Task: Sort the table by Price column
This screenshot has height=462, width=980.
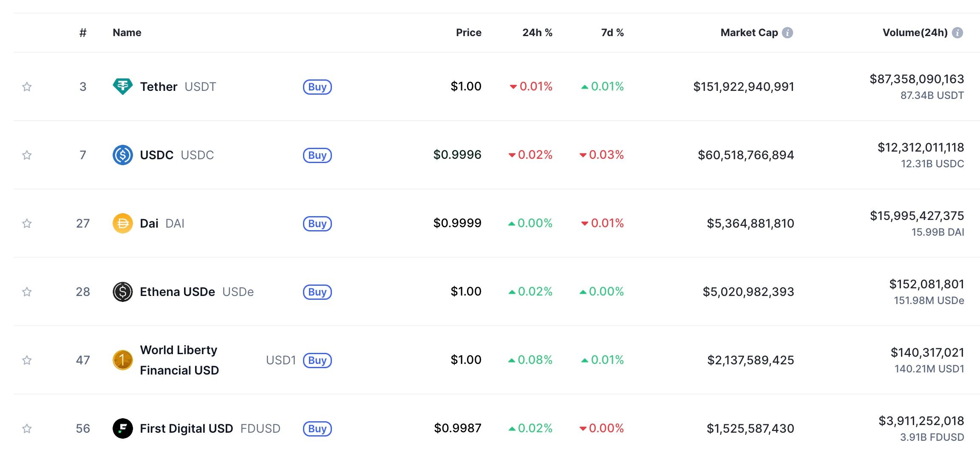Action: [x=468, y=33]
